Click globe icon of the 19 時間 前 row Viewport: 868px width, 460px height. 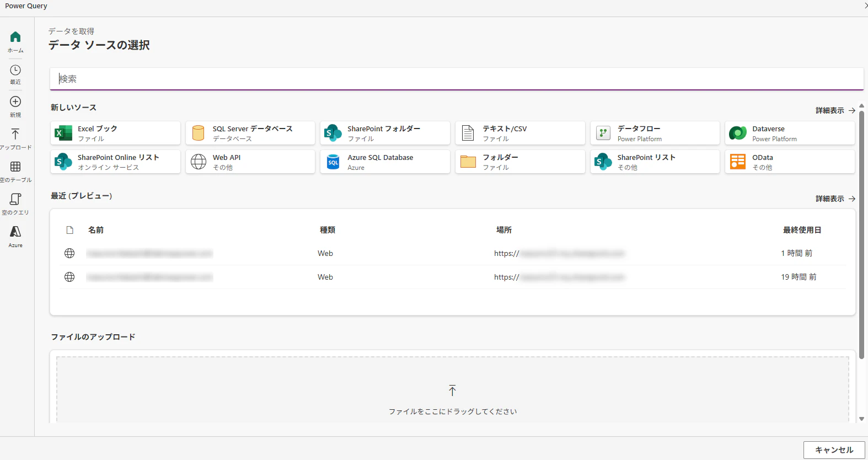pos(69,277)
